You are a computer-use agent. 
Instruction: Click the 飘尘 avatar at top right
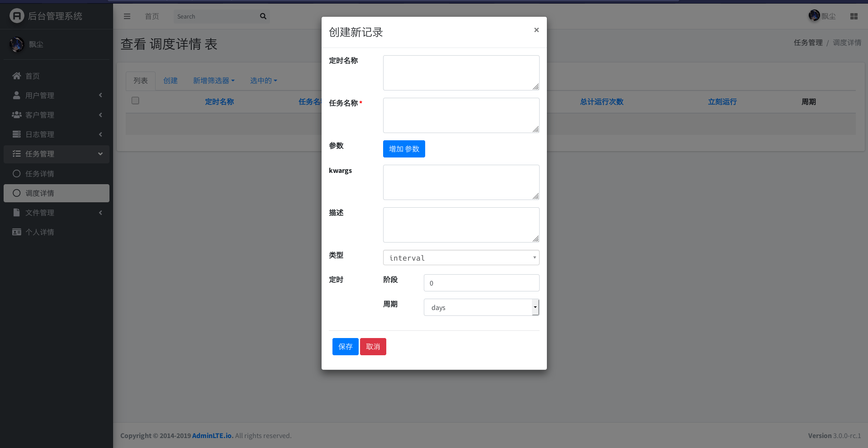(813, 16)
